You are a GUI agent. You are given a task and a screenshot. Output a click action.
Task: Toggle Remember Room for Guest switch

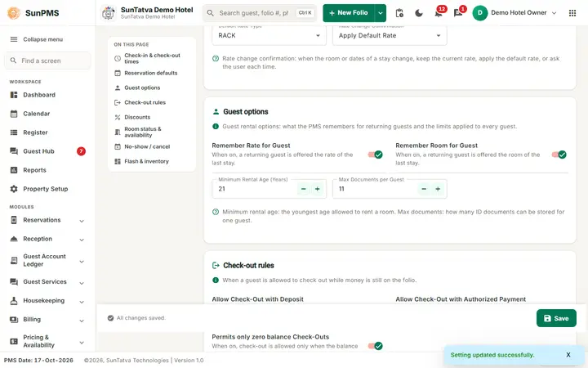click(559, 155)
